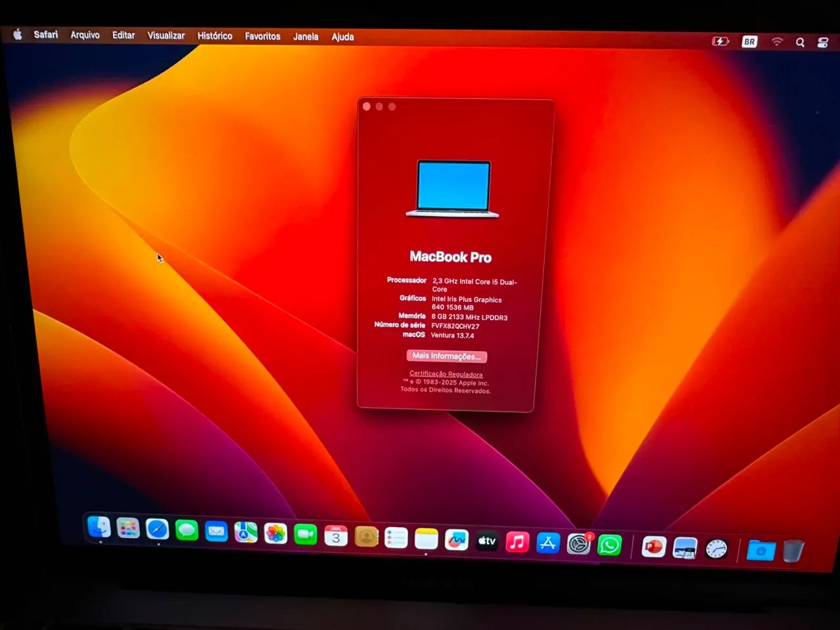
Task: Open the Apple TV app
Action: coord(487,541)
